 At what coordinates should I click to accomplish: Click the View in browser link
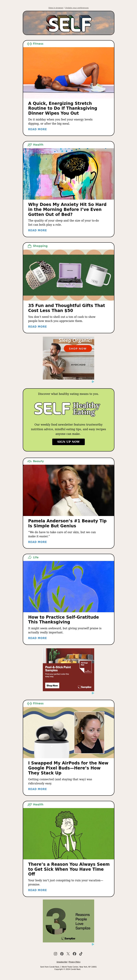56,8
